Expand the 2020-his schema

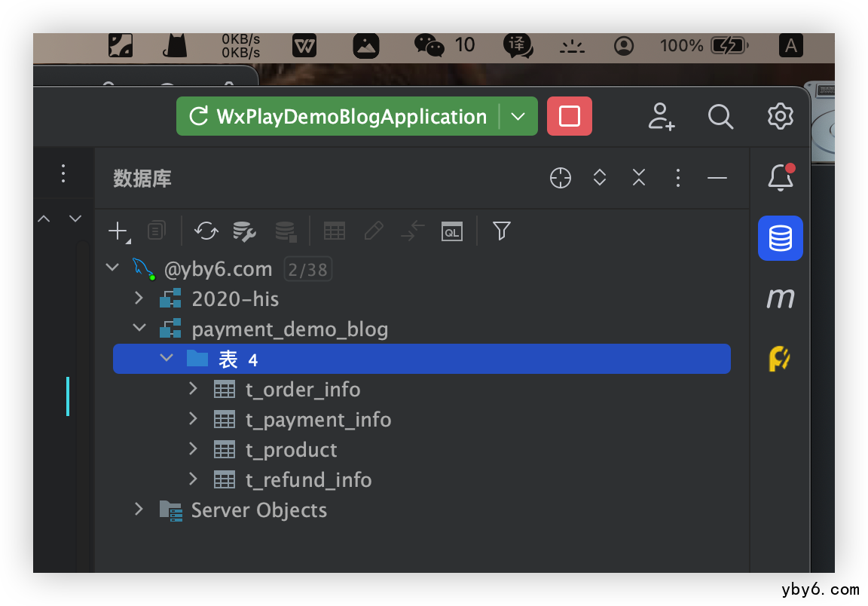139,298
